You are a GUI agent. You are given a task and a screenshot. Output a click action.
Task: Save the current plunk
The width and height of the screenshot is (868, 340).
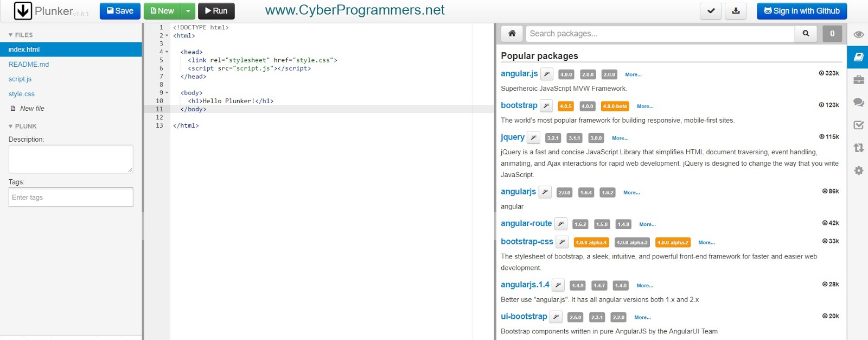click(120, 11)
